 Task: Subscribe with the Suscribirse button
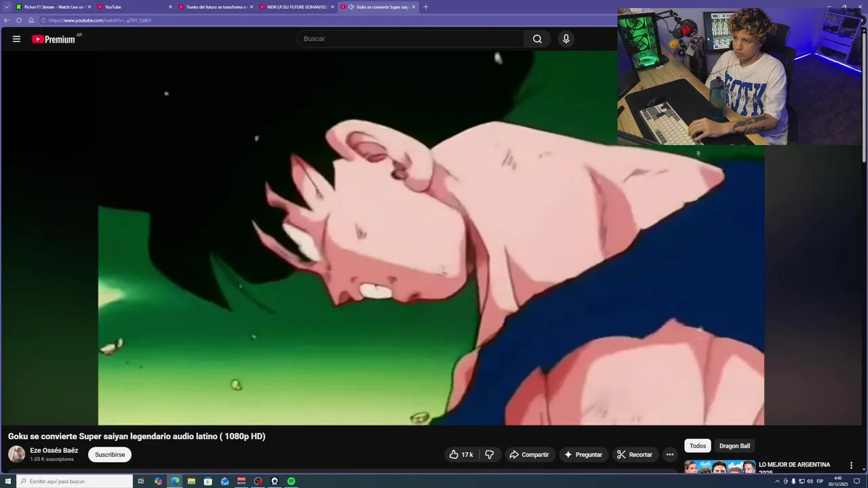(110, 455)
